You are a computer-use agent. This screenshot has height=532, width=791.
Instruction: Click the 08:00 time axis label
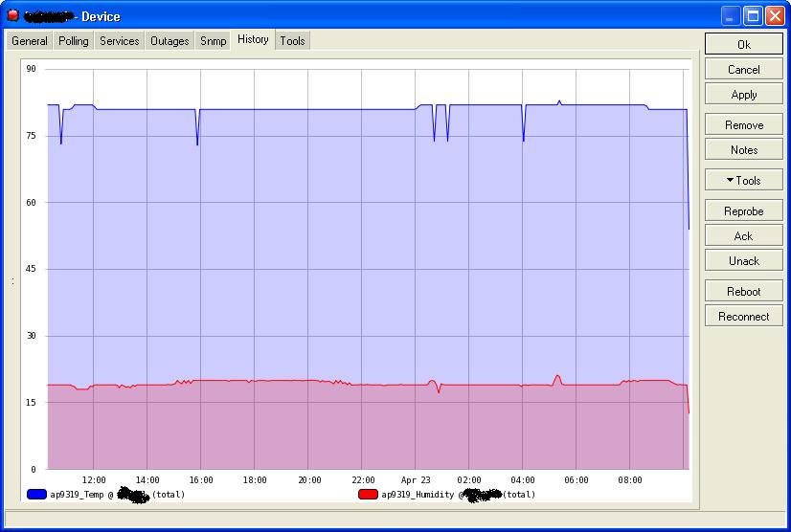click(629, 480)
